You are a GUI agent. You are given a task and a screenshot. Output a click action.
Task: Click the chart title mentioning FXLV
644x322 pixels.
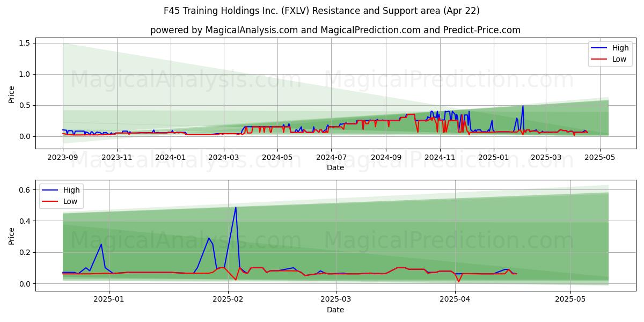point(321,11)
